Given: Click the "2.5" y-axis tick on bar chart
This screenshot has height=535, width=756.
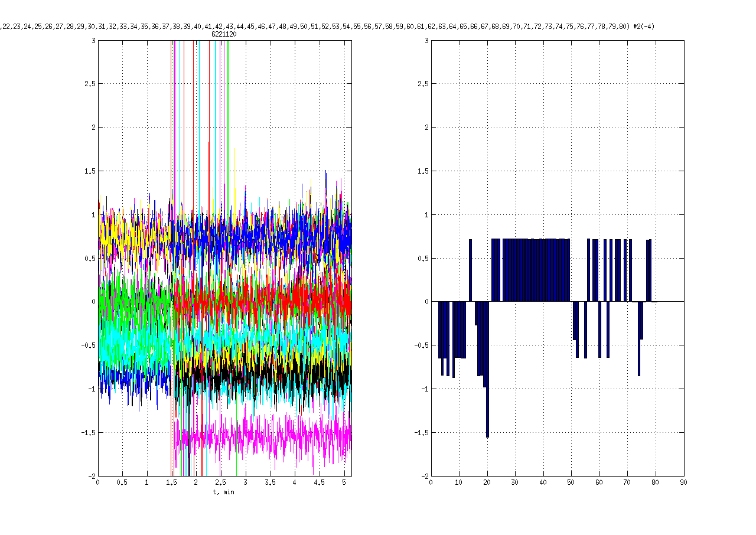Looking at the screenshot, I should tap(422, 84).
